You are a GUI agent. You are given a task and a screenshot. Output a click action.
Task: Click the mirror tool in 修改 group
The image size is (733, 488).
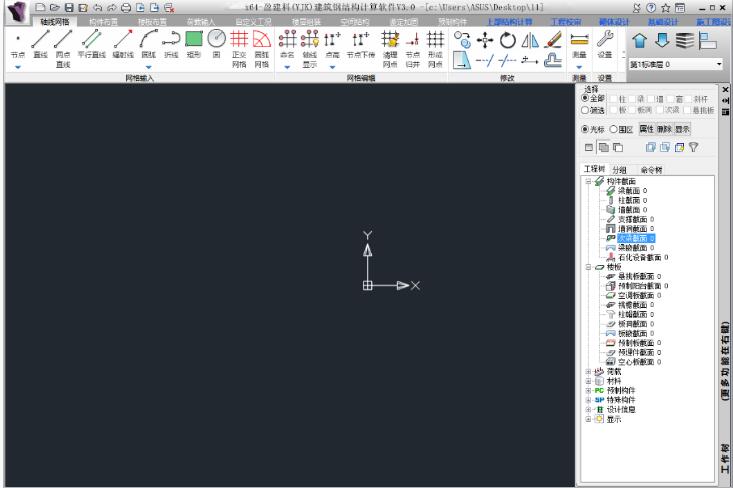point(530,39)
